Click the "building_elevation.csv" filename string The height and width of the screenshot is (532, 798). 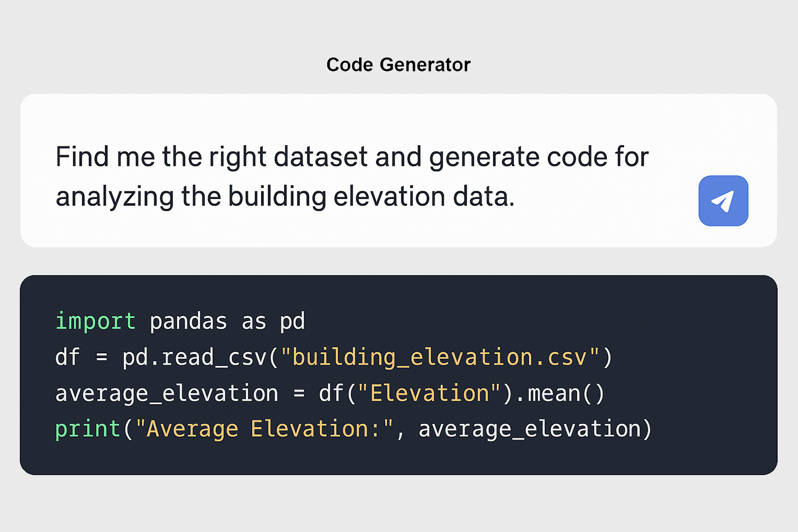point(440,358)
